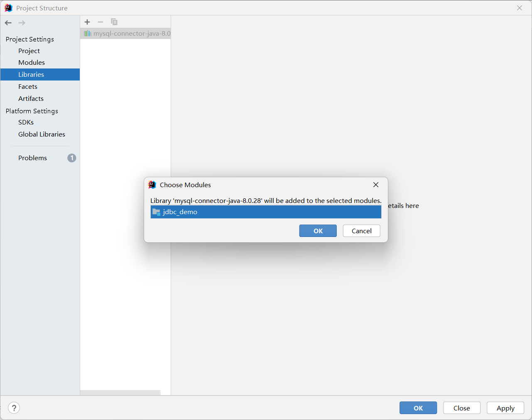Click Close in Project Structure window
This screenshot has width=532, height=420.
pos(462,408)
